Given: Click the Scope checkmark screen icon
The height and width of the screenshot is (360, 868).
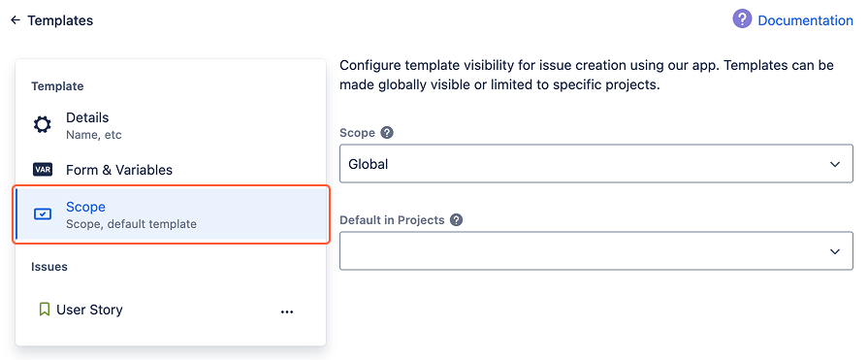Looking at the screenshot, I should point(43,213).
